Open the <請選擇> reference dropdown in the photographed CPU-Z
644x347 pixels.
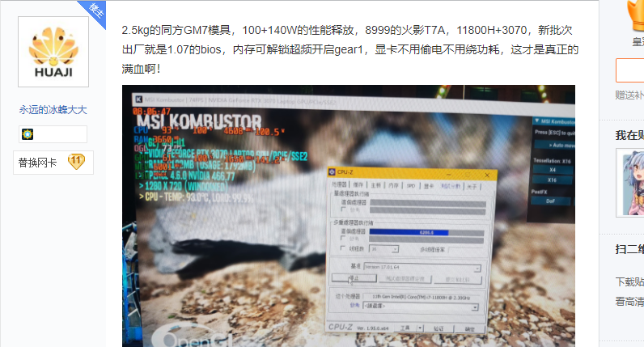coord(421,307)
